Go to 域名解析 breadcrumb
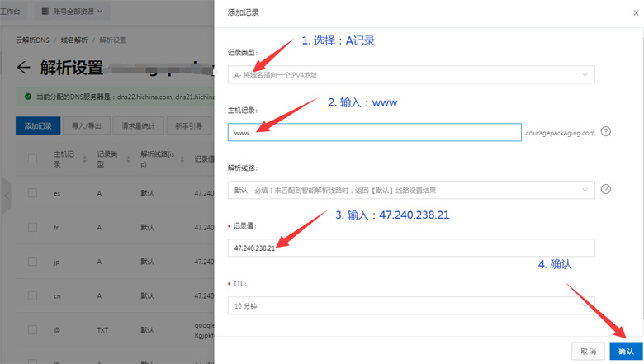Screen dimensions: 644x364 (73, 40)
